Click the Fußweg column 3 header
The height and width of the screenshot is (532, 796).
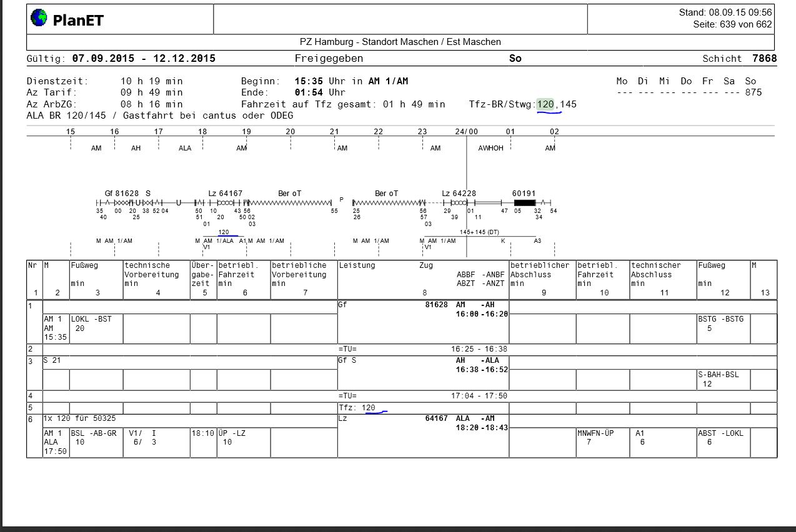tap(86, 265)
